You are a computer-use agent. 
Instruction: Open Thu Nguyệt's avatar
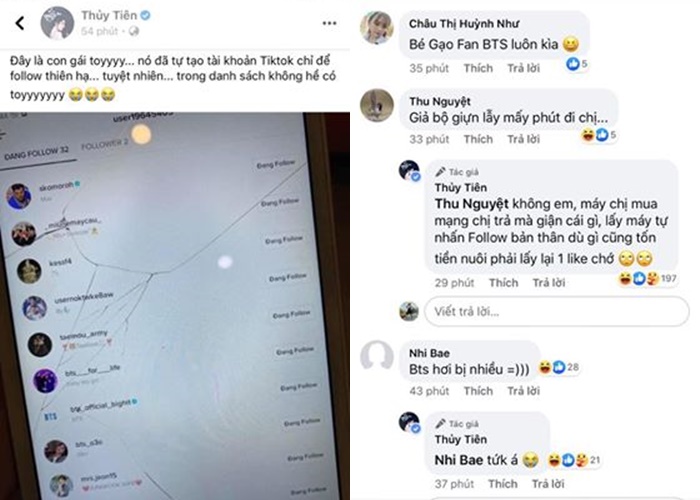[x=377, y=105]
